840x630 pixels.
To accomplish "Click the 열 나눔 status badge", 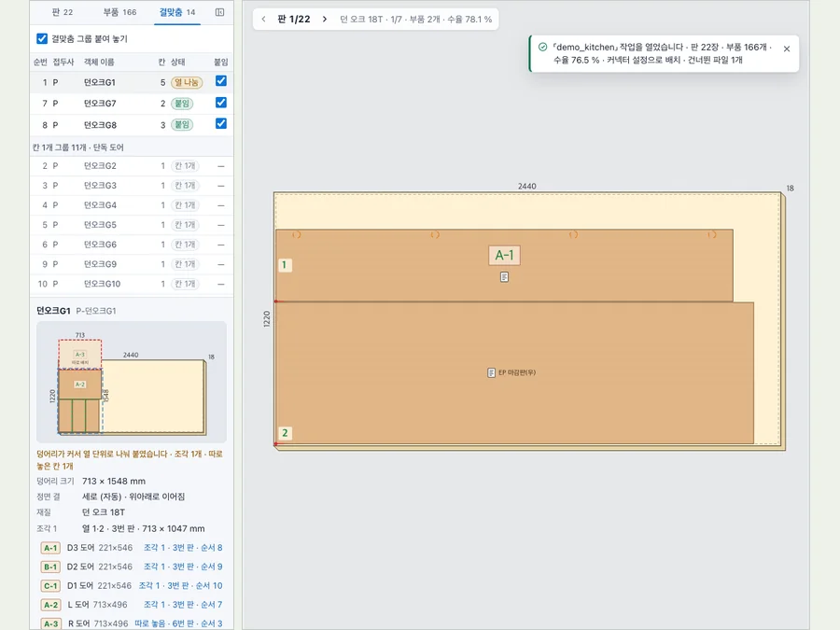I will 187,82.
